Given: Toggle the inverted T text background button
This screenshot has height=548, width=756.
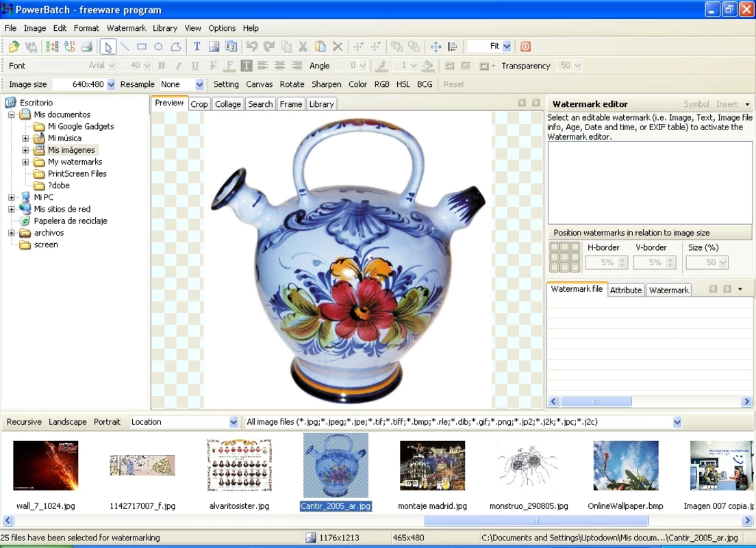Looking at the screenshot, I should click(247, 66).
